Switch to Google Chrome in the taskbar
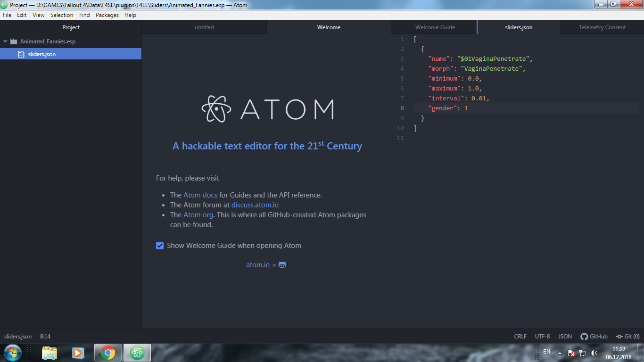The height and width of the screenshot is (362, 644). tap(108, 353)
